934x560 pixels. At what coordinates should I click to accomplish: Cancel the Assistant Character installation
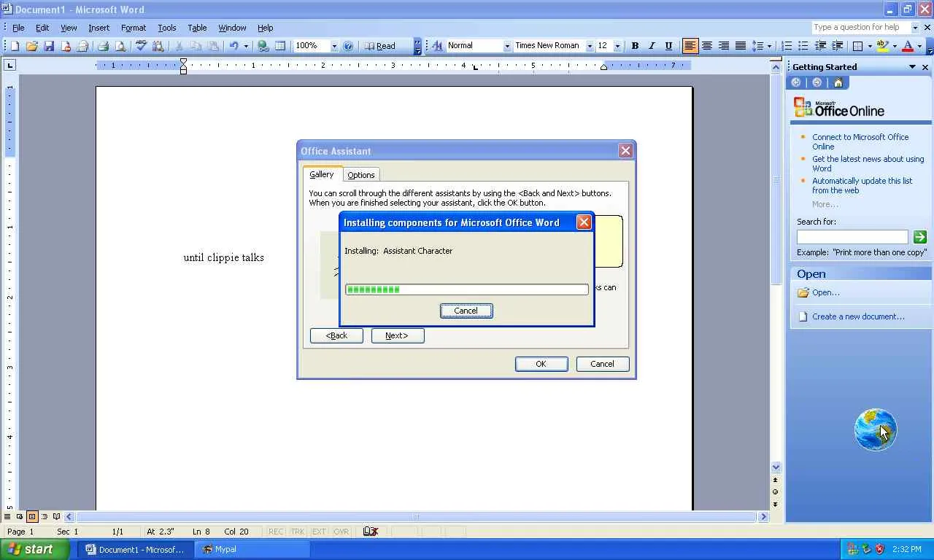tap(466, 311)
